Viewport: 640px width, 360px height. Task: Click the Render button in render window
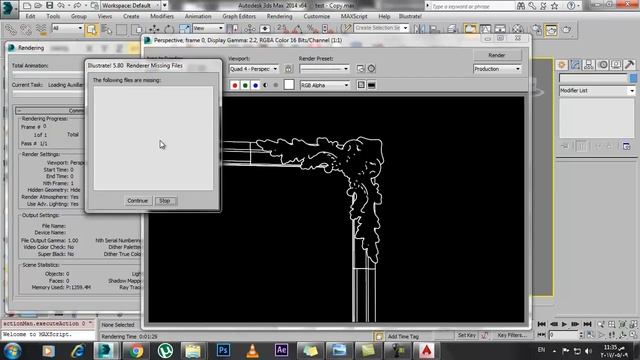pos(497,55)
